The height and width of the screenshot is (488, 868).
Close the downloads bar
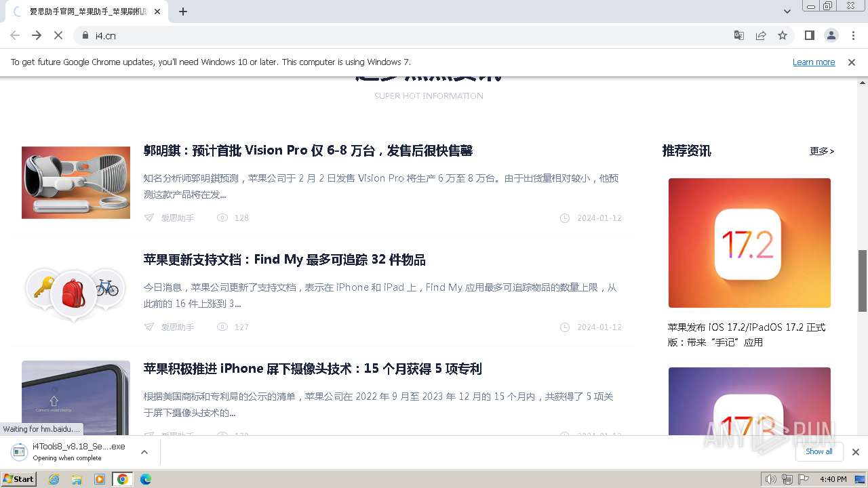tap(855, 452)
